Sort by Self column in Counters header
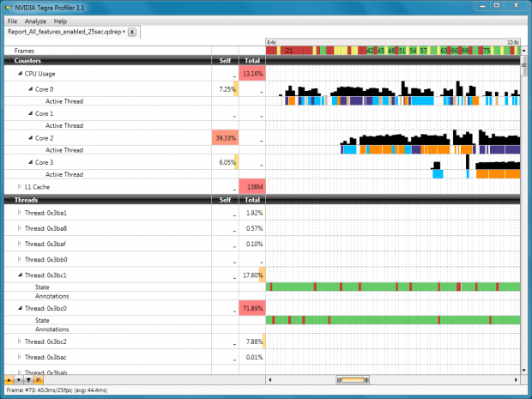The image size is (532, 399). [225, 61]
